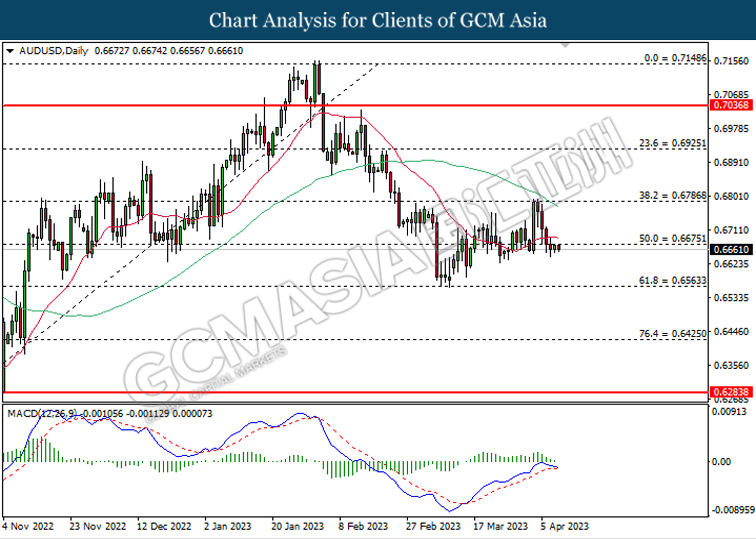Click the price axis value 0.64460
This screenshot has height=540, width=756.
click(731, 331)
